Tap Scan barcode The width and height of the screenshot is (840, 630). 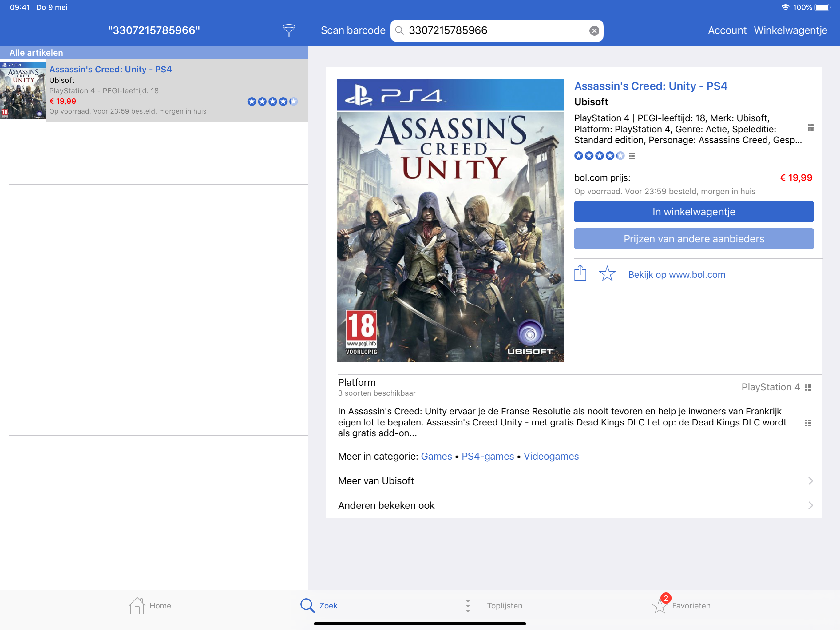pyautogui.click(x=353, y=30)
